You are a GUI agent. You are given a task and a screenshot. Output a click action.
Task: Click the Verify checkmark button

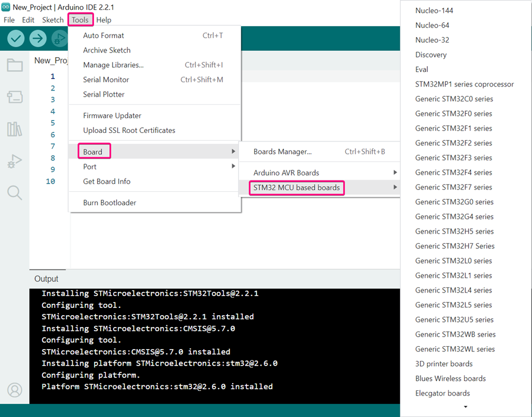tap(16, 38)
